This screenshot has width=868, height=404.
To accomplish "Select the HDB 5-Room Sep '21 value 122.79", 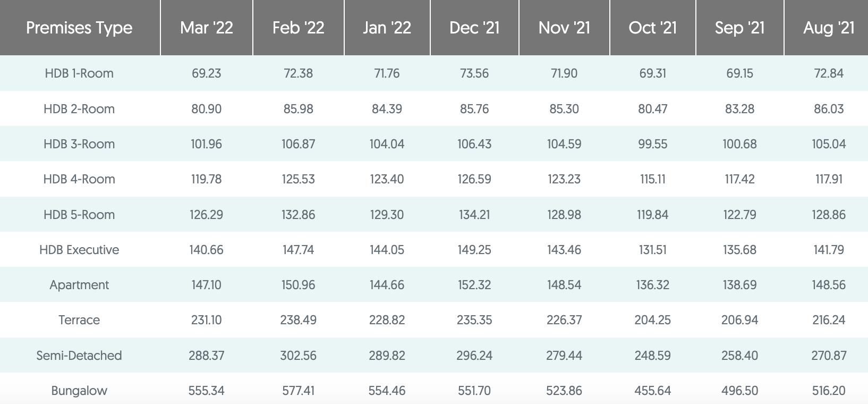I will click(x=740, y=215).
